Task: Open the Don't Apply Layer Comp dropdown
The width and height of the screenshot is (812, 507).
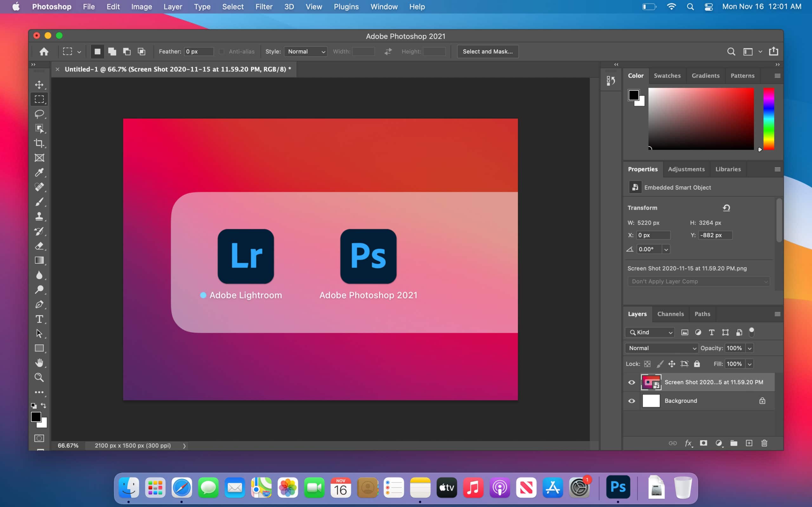Action: [697, 281]
